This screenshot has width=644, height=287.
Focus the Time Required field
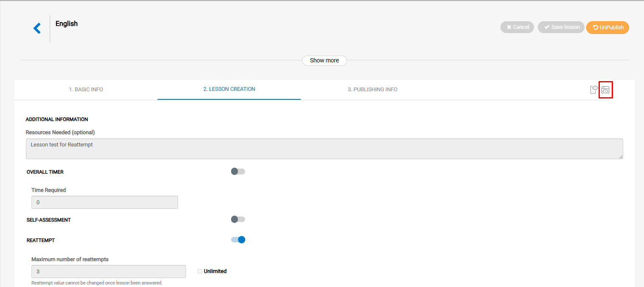[105, 203]
